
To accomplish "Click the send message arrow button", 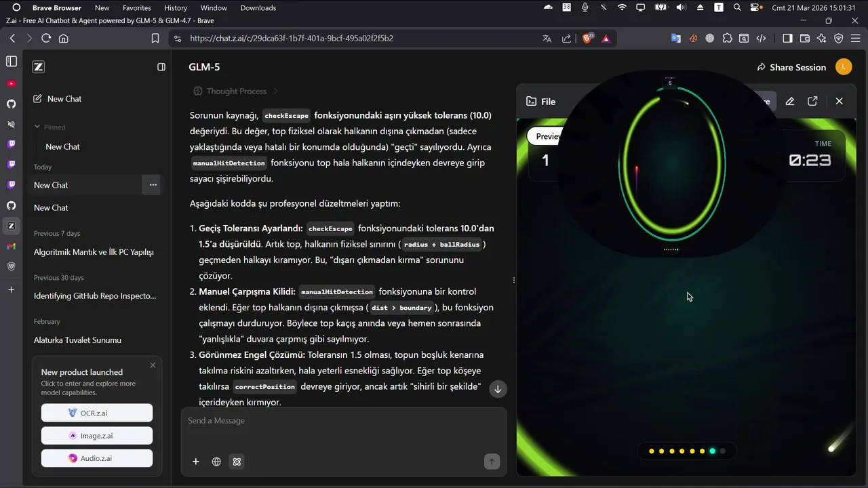I will [x=492, y=462].
